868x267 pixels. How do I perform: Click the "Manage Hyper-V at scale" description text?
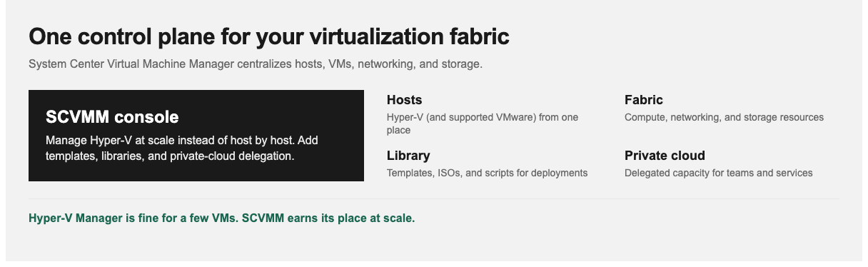(x=182, y=148)
